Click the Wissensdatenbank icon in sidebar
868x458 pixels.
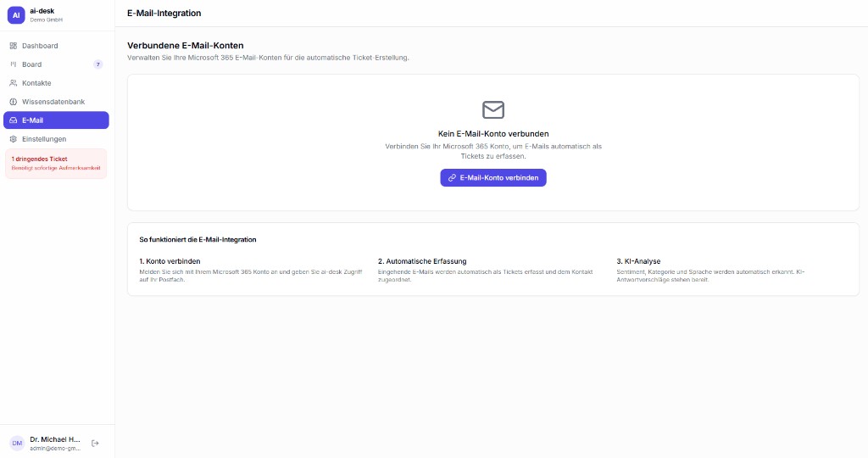pos(13,102)
